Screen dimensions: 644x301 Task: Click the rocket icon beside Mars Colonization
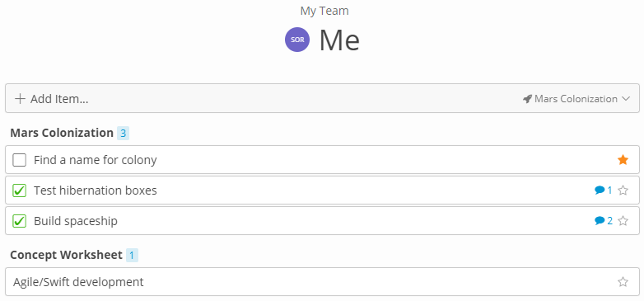coord(527,99)
